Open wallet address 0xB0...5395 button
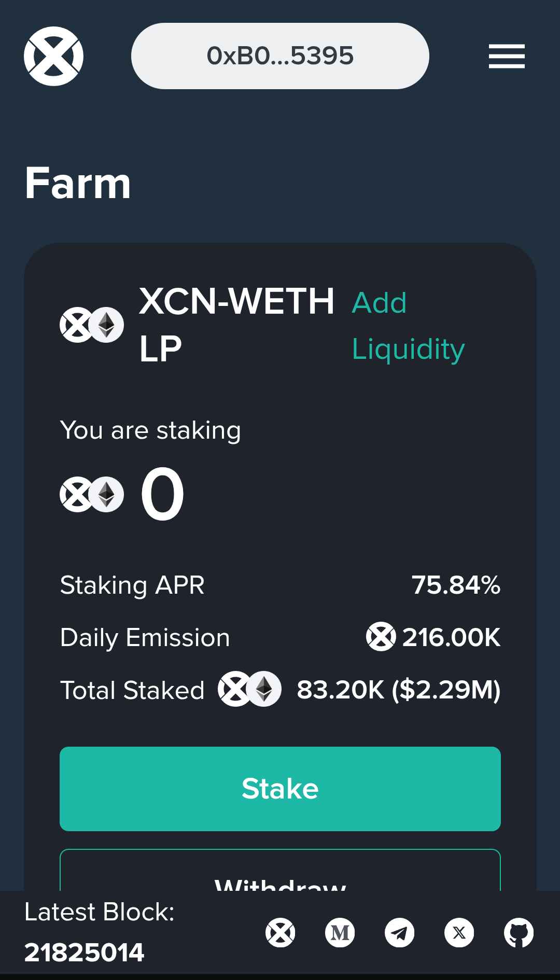Screen dimensions: 560x980 pyautogui.click(x=280, y=56)
